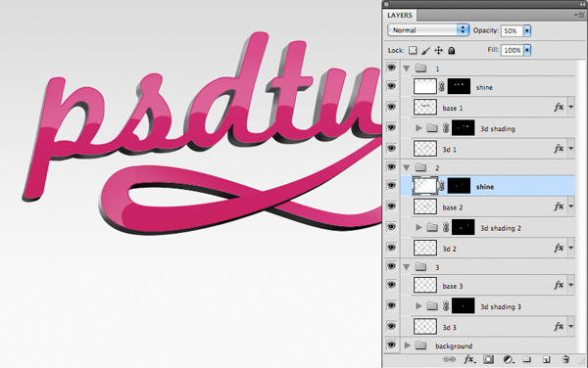Hide group 1 via eye icon

click(x=391, y=68)
